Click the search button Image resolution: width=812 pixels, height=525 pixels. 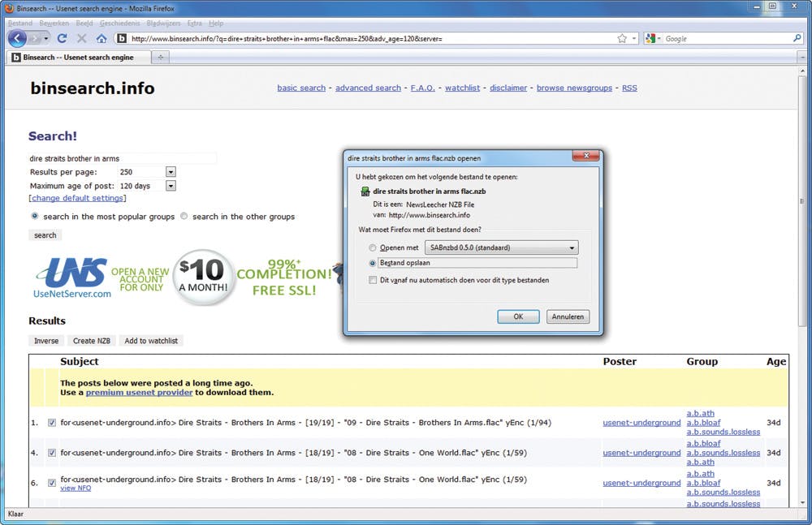click(x=45, y=235)
